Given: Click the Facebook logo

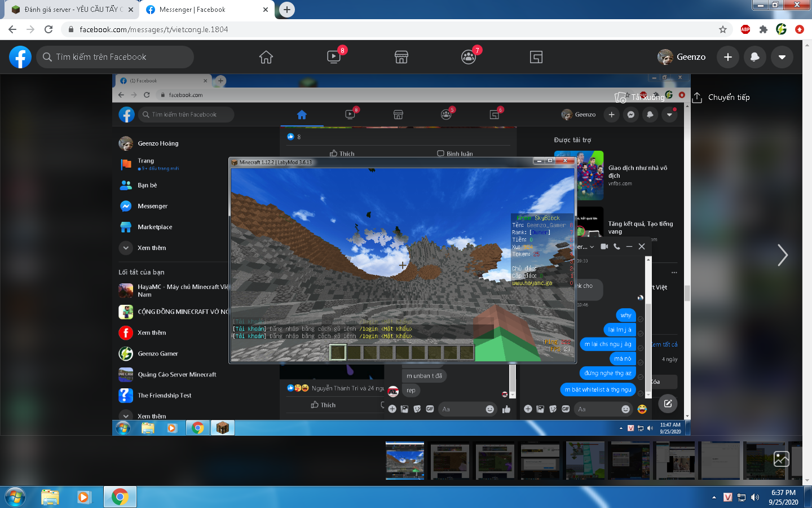Looking at the screenshot, I should click(20, 57).
